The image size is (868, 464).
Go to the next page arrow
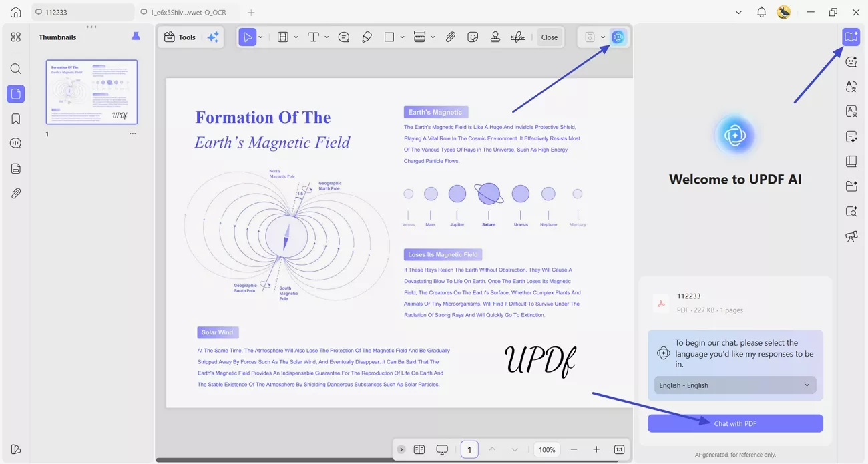514,449
